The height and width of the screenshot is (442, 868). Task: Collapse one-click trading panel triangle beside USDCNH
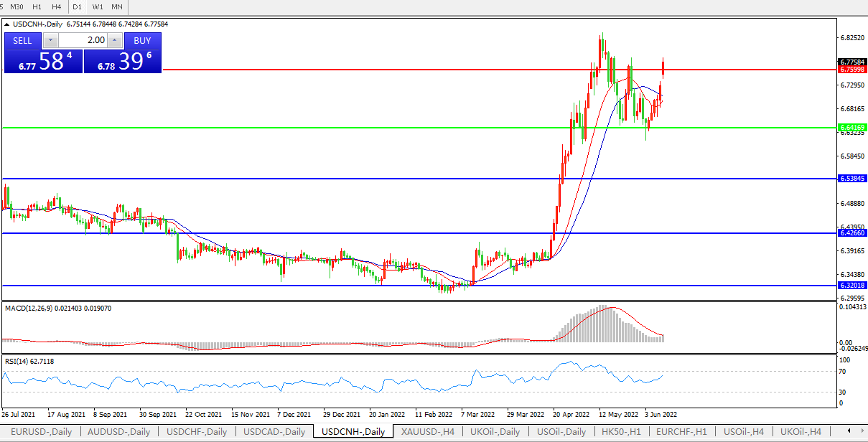pos(7,24)
